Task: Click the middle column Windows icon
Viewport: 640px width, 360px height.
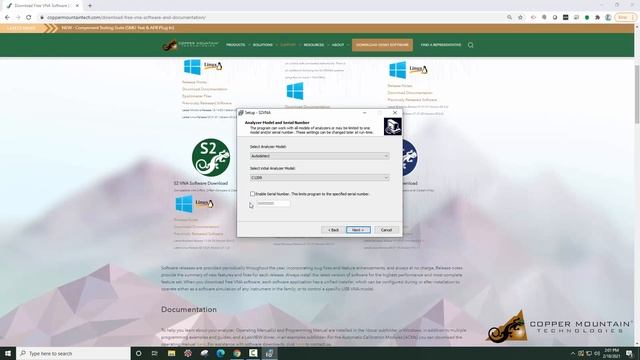Action: pyautogui.click(x=295, y=91)
